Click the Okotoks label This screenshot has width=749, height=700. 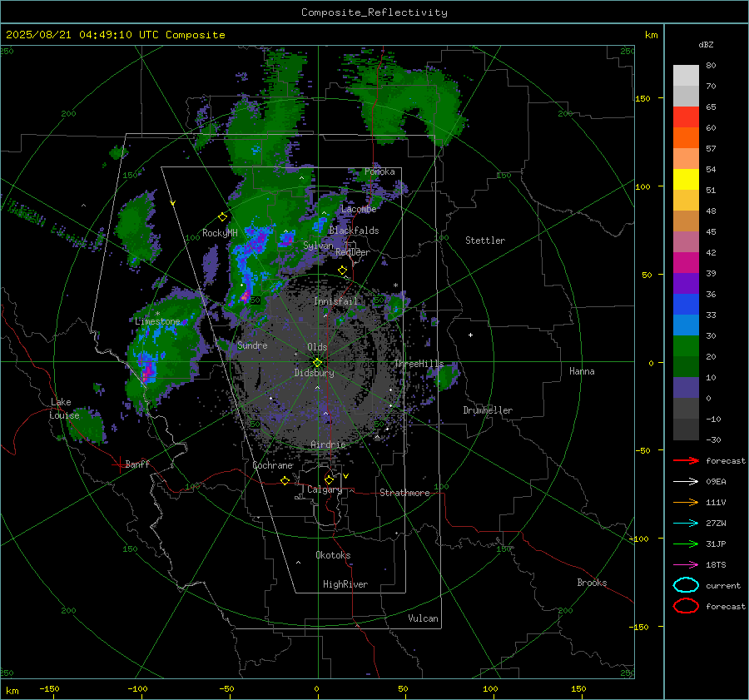(333, 555)
